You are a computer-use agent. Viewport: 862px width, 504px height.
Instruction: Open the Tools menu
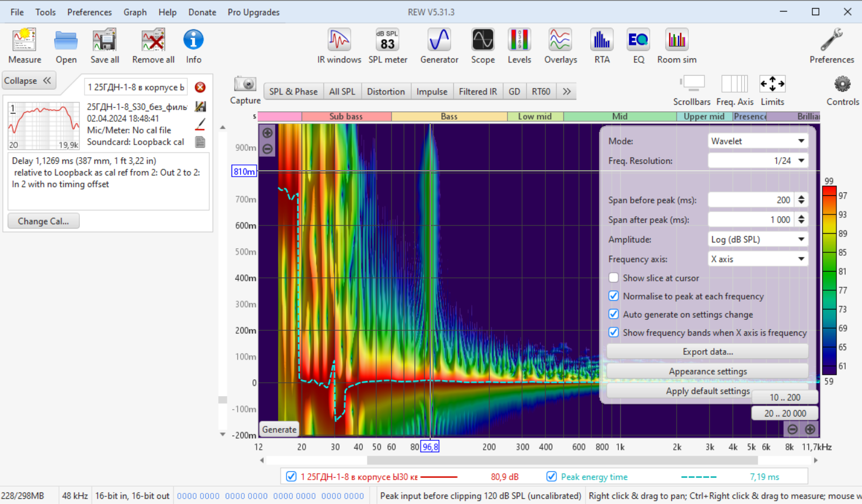point(45,12)
